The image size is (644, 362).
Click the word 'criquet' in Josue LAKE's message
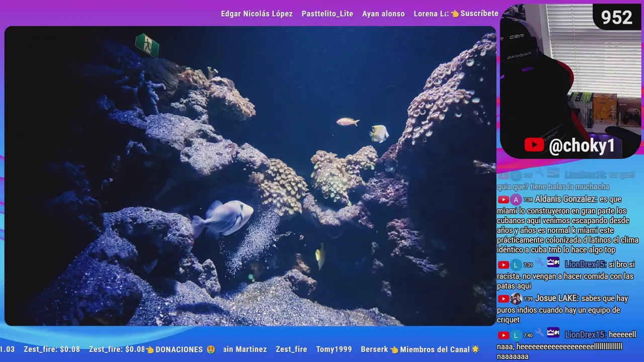coord(508,320)
